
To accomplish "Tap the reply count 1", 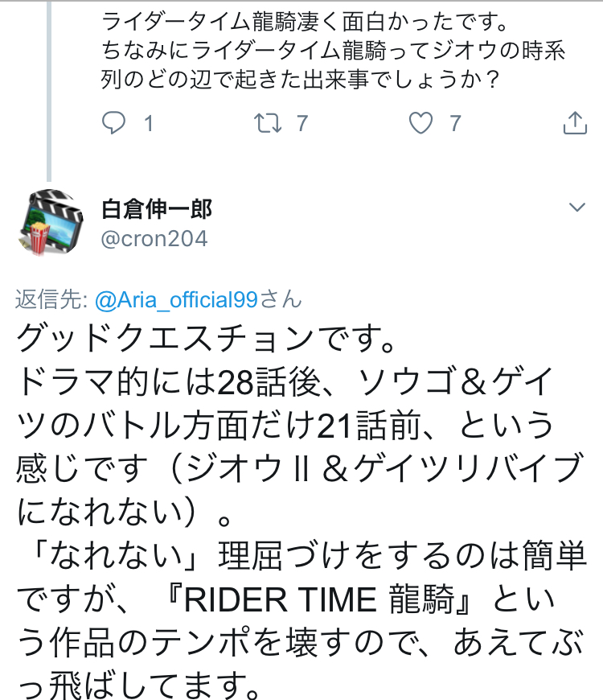I will click(148, 123).
